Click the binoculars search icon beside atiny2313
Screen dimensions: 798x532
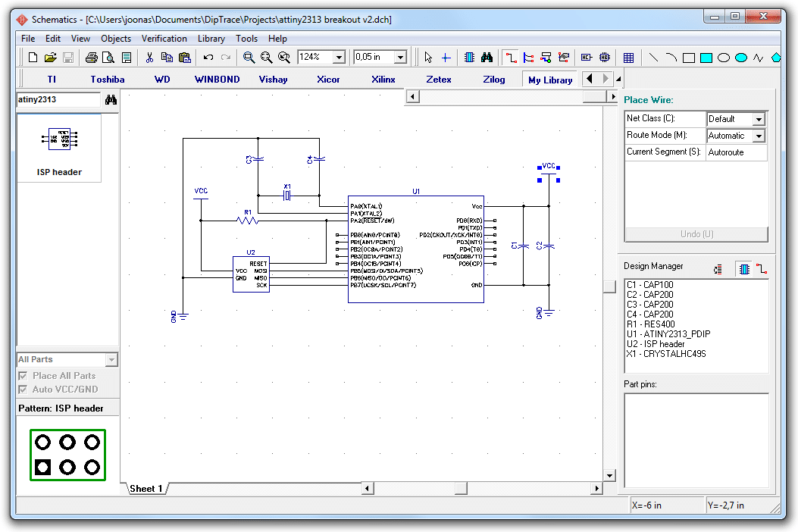click(x=111, y=99)
